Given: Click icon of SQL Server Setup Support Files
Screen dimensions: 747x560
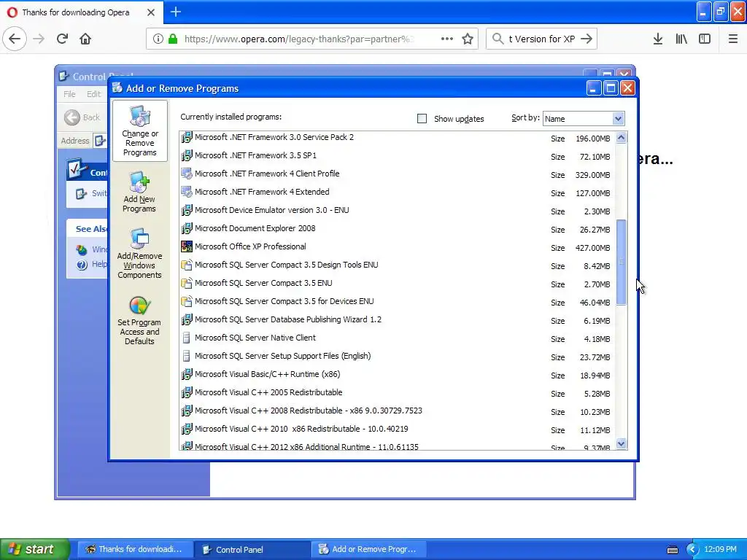Looking at the screenshot, I should point(187,356).
